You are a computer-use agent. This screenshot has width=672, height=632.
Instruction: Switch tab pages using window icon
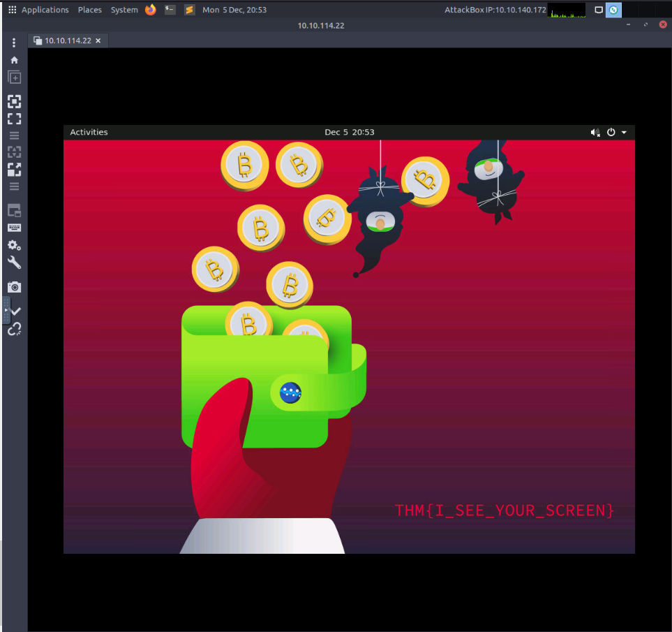[x=14, y=210]
